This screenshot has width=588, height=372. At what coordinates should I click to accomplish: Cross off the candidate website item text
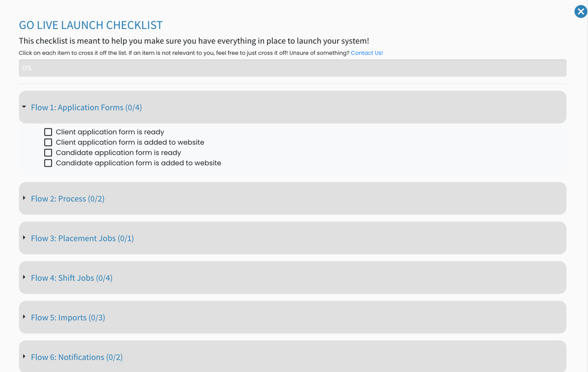[x=138, y=162]
